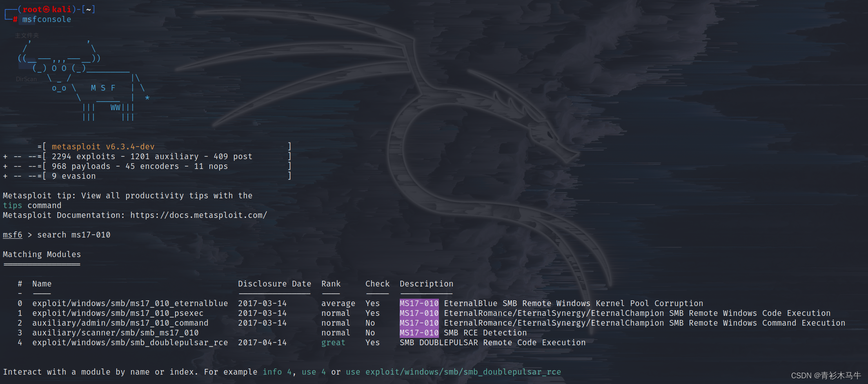The width and height of the screenshot is (868, 384).
Task: Click the 'tips' command word
Action: click(x=12, y=205)
